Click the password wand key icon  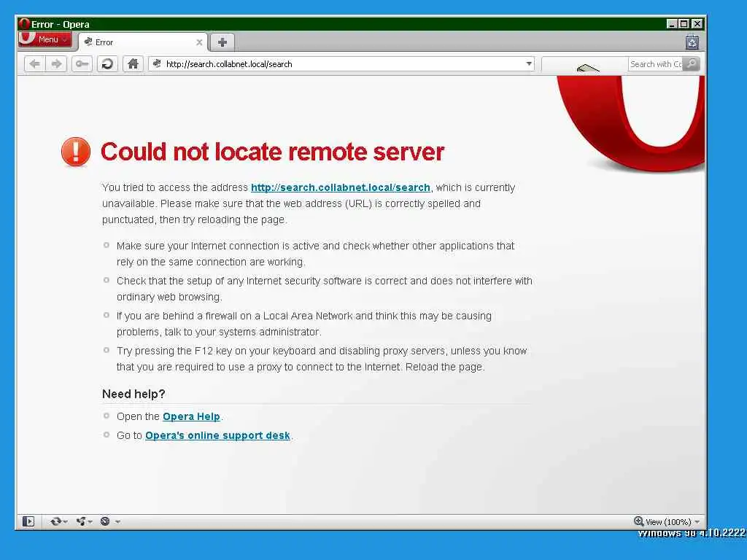82,64
